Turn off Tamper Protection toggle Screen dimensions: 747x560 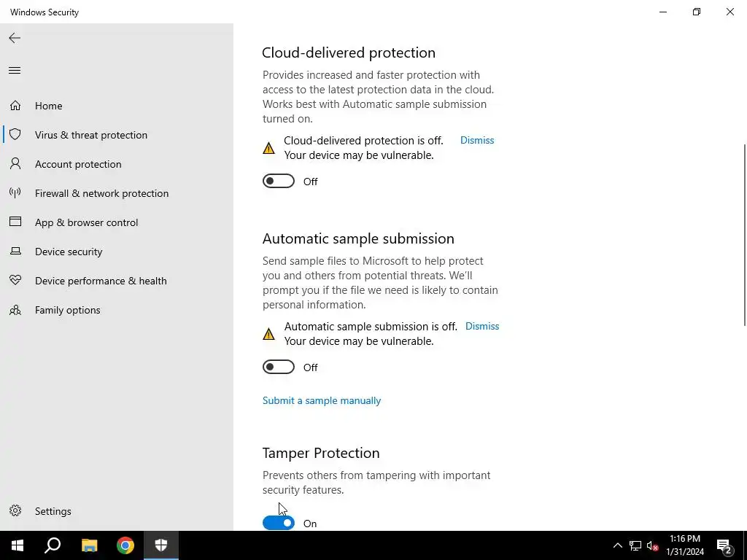coord(279,523)
